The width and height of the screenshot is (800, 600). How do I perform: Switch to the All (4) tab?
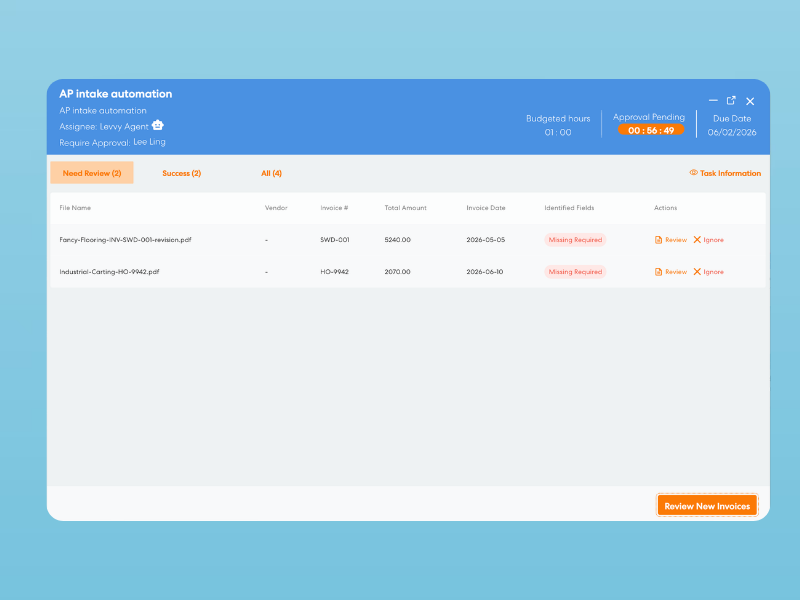coord(271,173)
